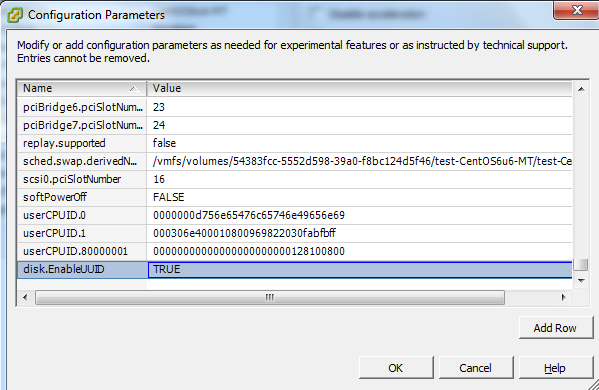Click the Cancel button
Image resolution: width=599 pixels, height=390 pixels.
(x=476, y=367)
